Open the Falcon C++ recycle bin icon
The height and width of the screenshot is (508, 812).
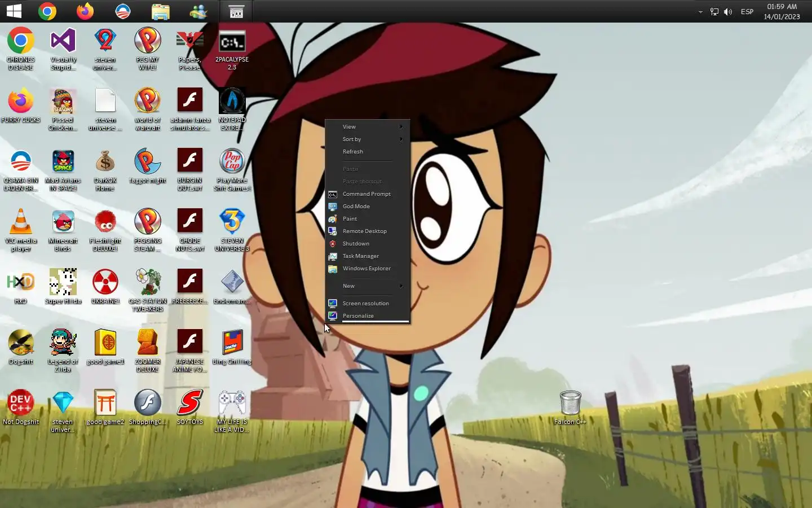pyautogui.click(x=570, y=408)
